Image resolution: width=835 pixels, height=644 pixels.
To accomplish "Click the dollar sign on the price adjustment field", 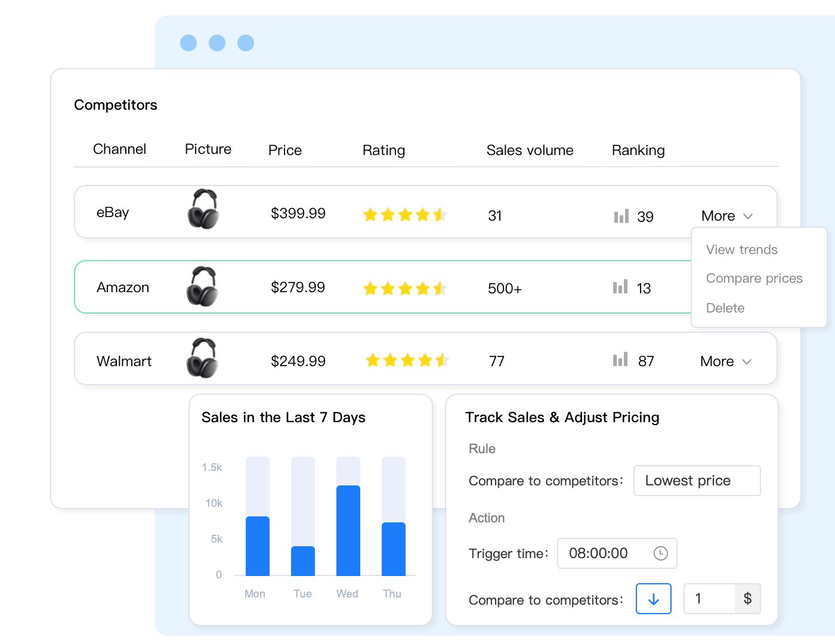I will coord(747,599).
